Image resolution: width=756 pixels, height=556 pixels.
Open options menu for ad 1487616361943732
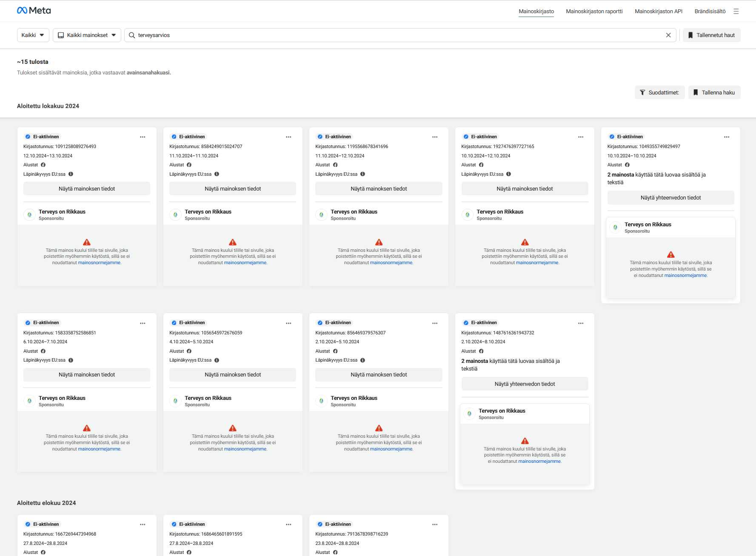581,323
